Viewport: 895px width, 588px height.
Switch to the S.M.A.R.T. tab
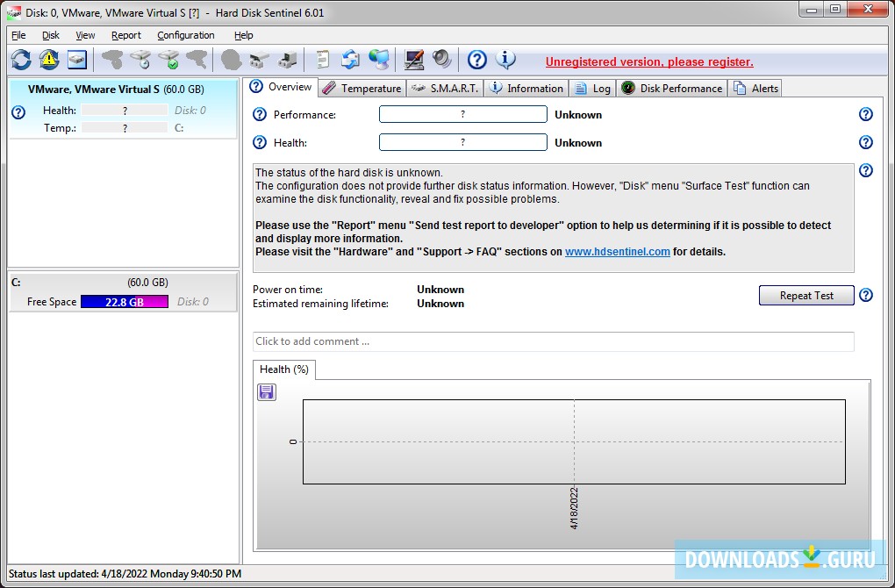445,89
